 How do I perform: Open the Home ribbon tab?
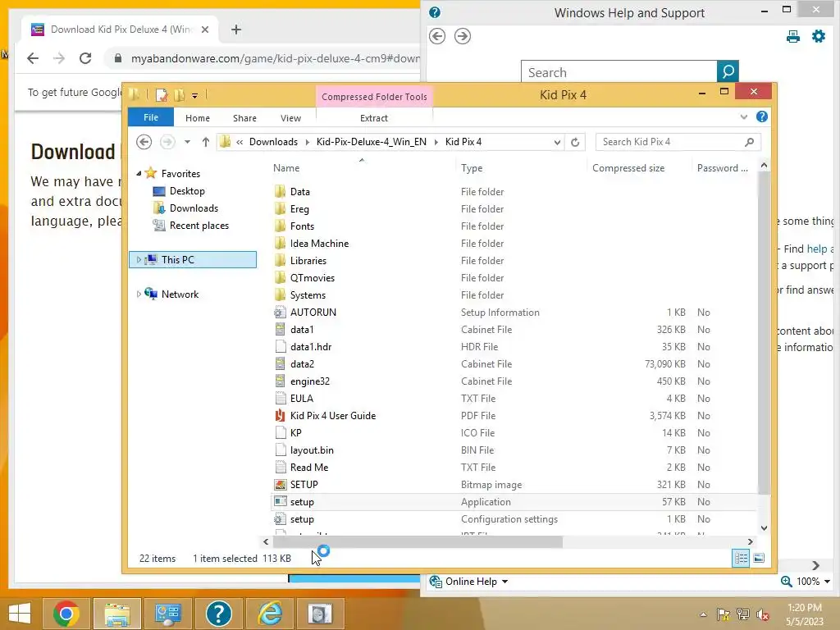coord(198,118)
